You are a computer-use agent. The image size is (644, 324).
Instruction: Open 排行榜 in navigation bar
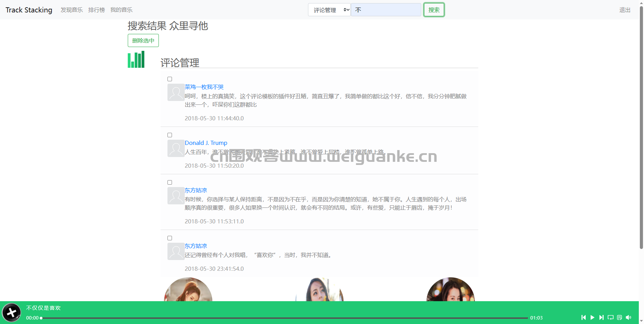point(97,10)
